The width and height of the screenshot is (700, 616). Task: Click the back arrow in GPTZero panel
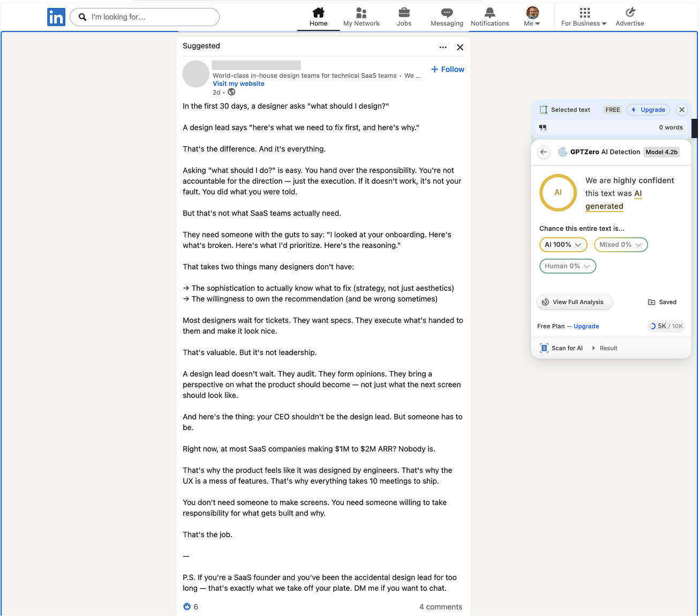click(x=544, y=152)
